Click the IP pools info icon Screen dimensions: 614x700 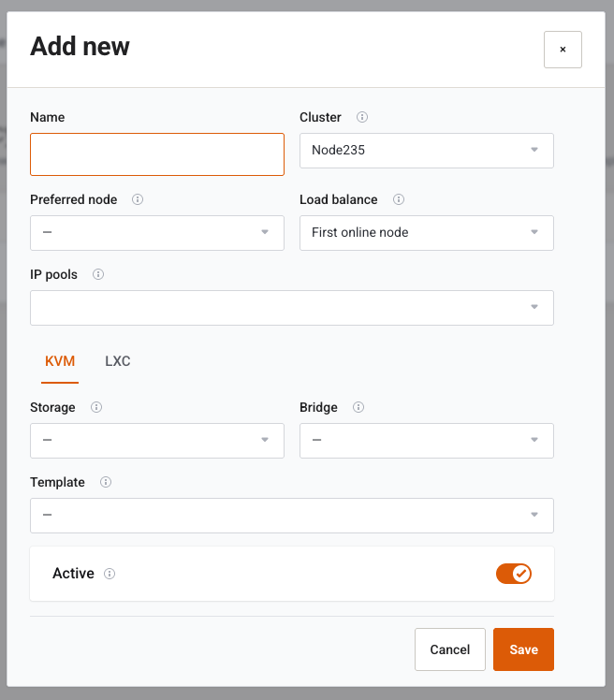click(98, 274)
